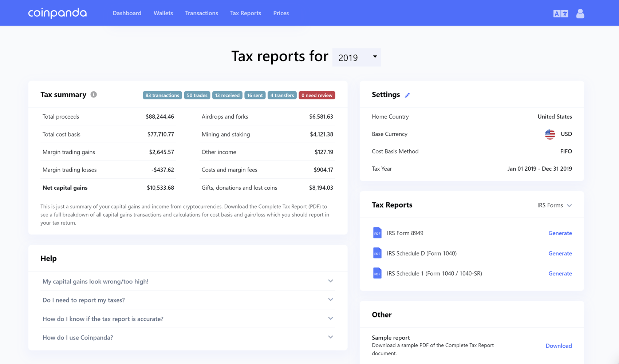Image resolution: width=619 pixels, height=364 pixels.
Task: Click the USD flag icon
Action: tap(550, 134)
